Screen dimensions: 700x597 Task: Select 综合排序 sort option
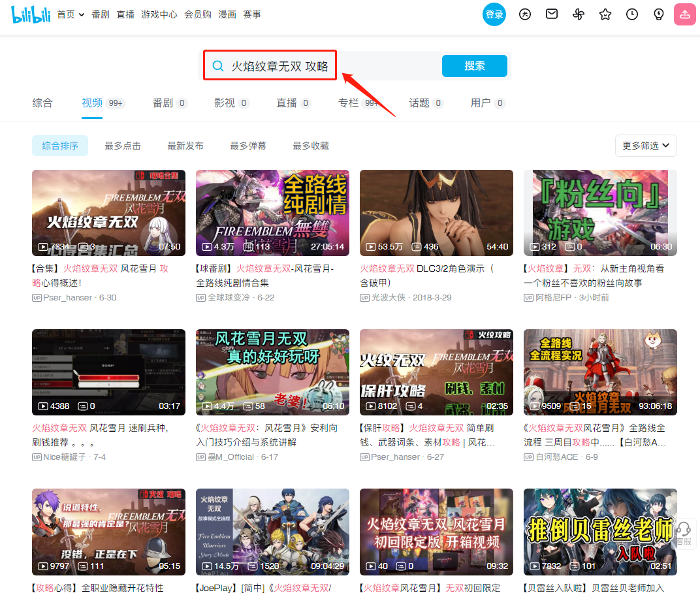(x=60, y=146)
